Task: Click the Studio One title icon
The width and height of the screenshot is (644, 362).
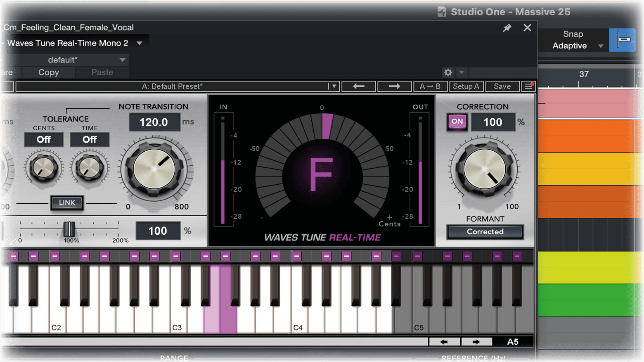Action: pyautogui.click(x=442, y=12)
